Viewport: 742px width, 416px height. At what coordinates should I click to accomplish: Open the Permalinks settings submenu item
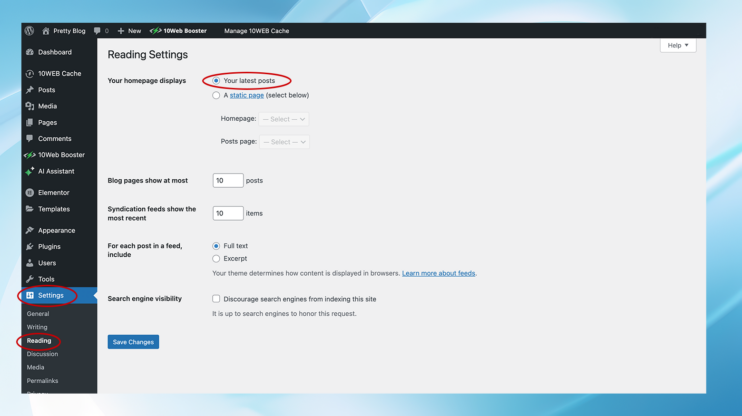coord(43,381)
